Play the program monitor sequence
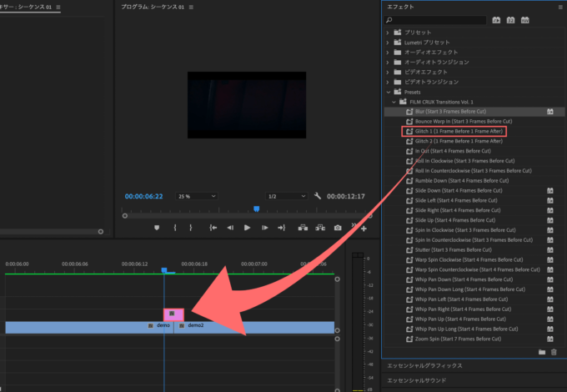 (x=248, y=228)
